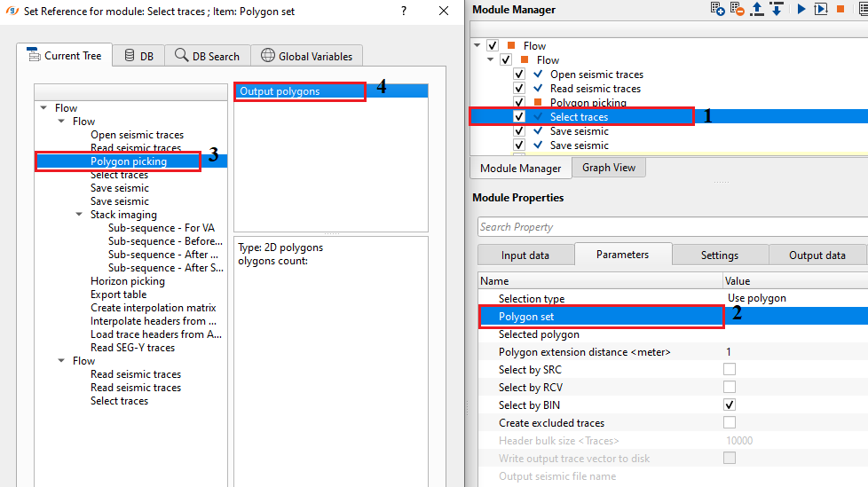Collapse the top-level Flow in Module Manager
The image size is (868, 487).
tap(477, 45)
